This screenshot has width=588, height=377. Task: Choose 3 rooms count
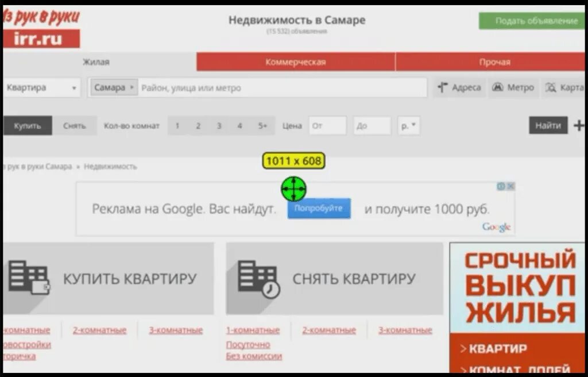[219, 126]
